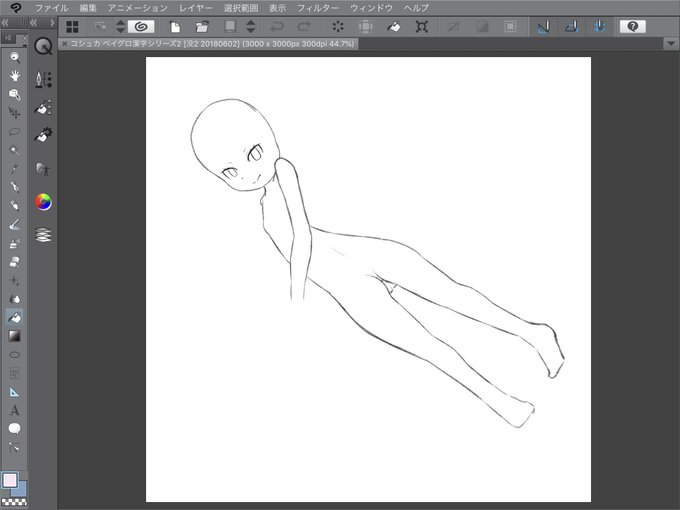Open the Quick Access palette

[x=43, y=46]
